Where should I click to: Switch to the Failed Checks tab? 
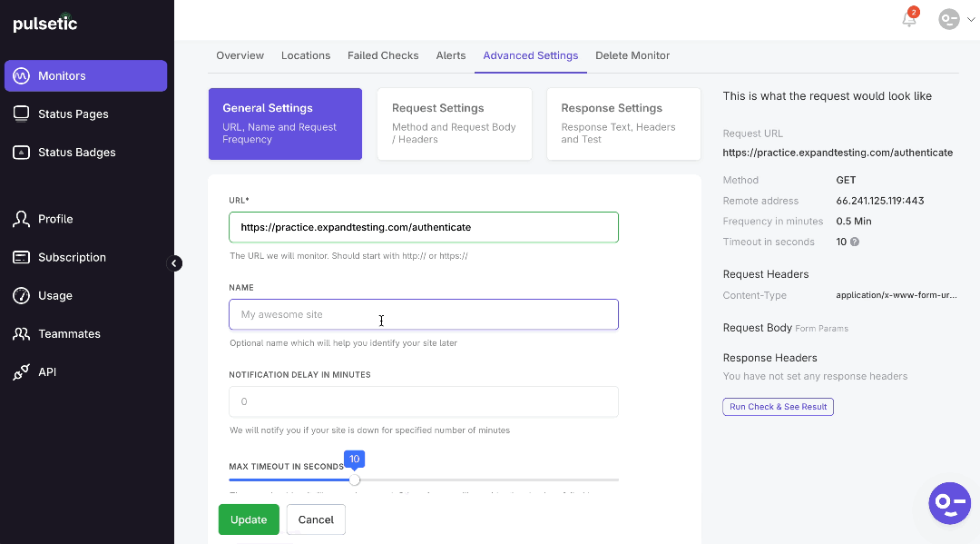pyautogui.click(x=383, y=55)
